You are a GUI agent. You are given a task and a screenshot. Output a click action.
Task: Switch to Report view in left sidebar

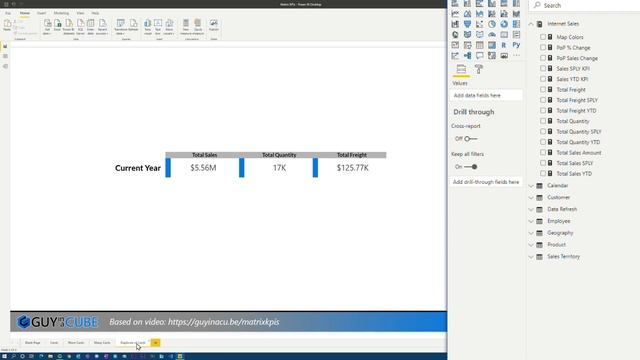5,46
